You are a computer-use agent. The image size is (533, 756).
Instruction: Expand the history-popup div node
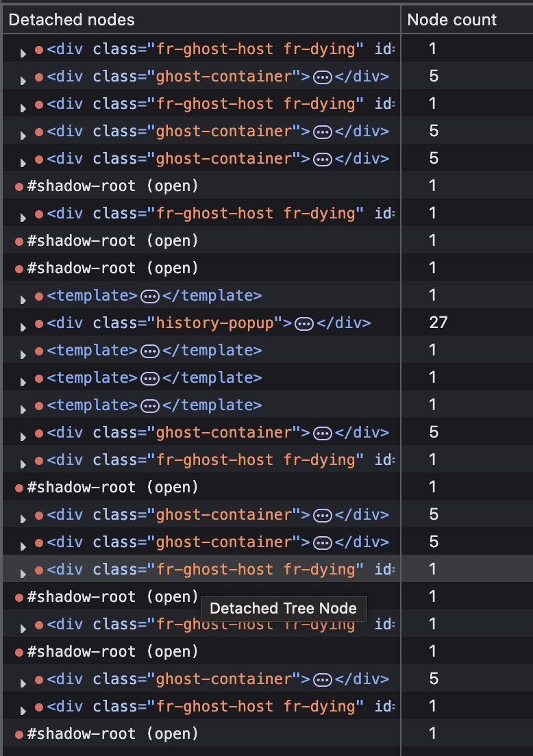click(x=23, y=327)
